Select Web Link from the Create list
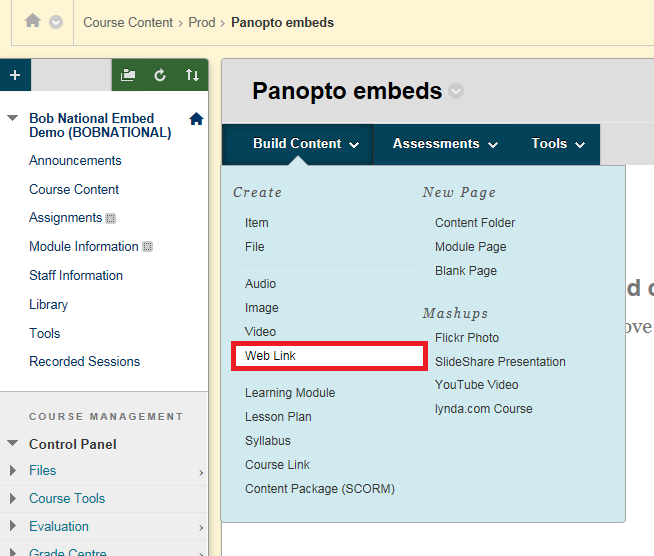Image resolution: width=654 pixels, height=556 pixels. (271, 356)
